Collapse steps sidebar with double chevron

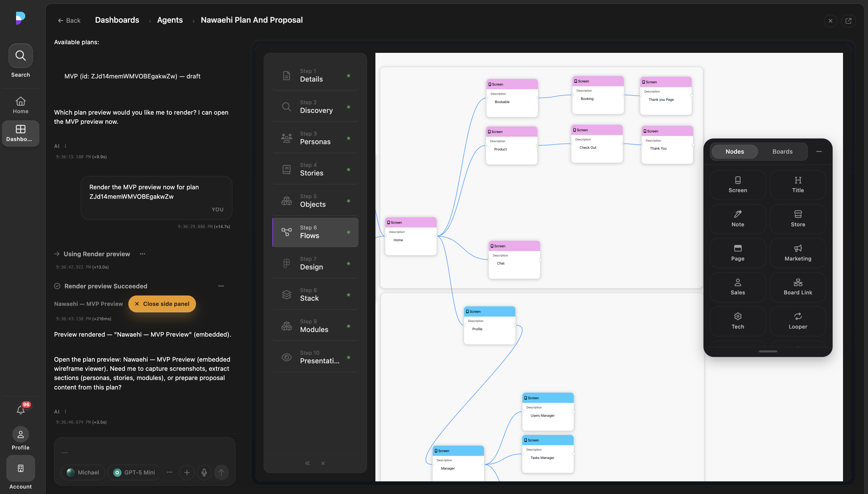(x=307, y=463)
